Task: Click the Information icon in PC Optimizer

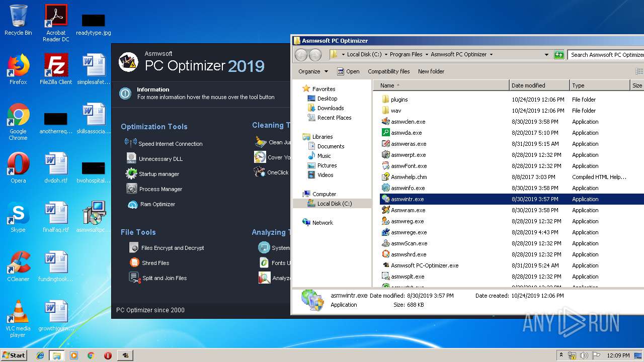Action: click(x=125, y=93)
